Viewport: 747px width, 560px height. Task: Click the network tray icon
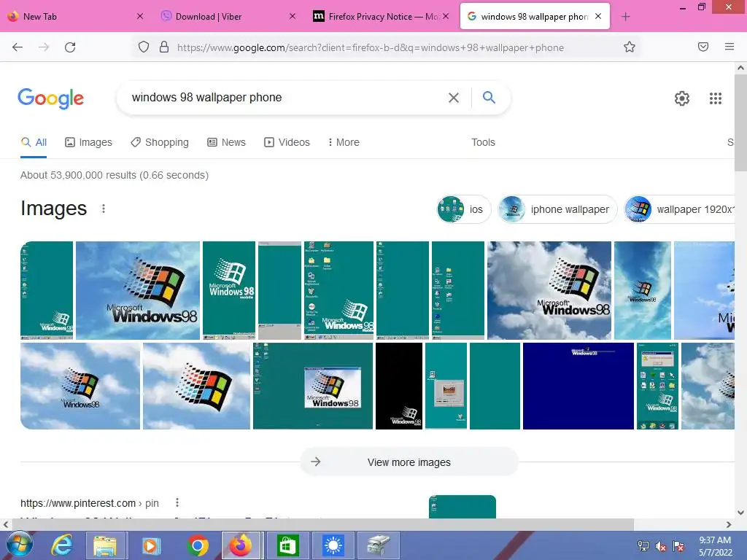[643, 546]
